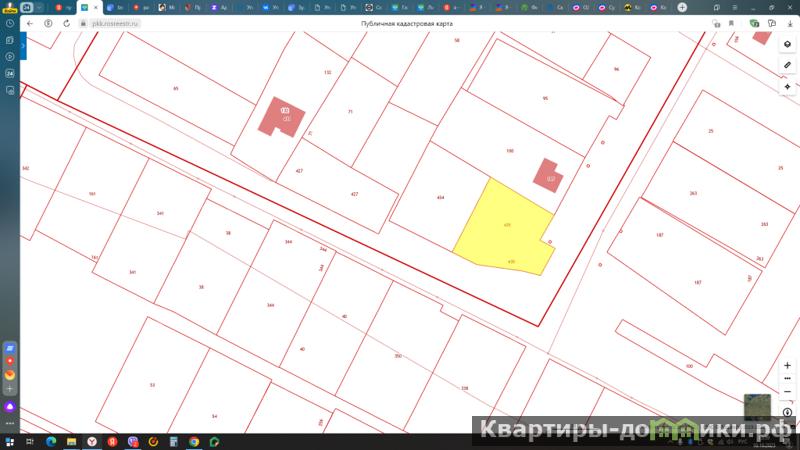
Task: Close the active browser tab
Action: [95, 7]
